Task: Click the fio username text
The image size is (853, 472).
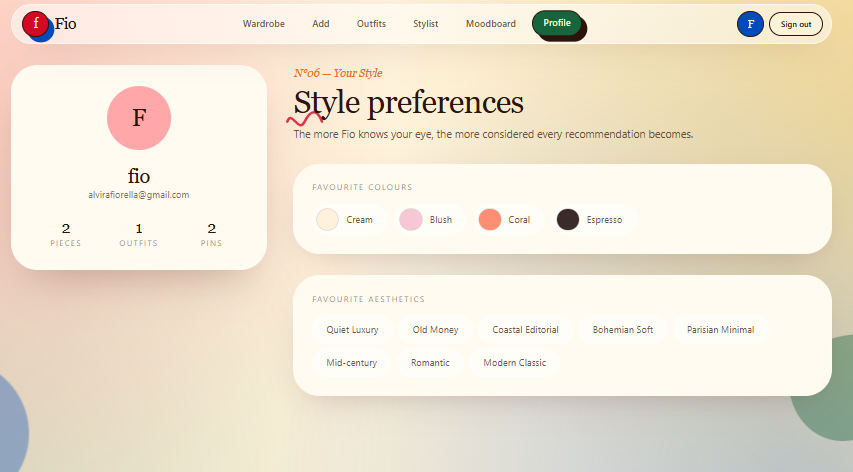Action: coord(139,176)
